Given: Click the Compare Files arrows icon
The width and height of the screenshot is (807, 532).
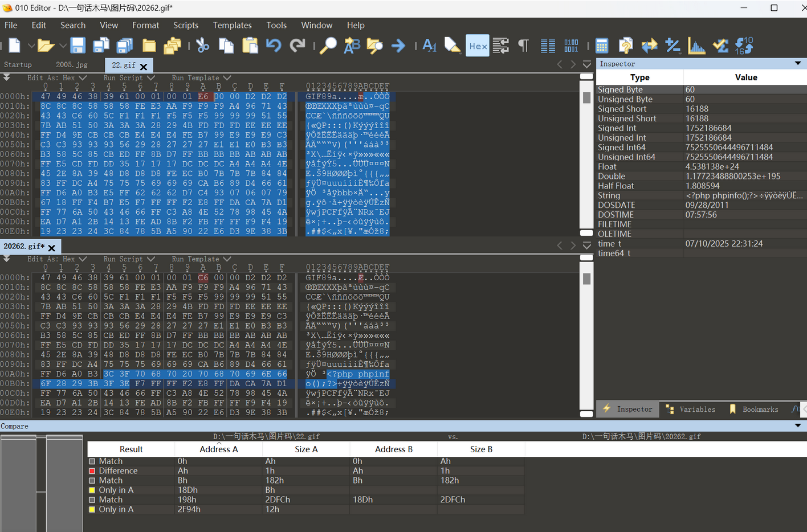Looking at the screenshot, I should pyautogui.click(x=649, y=46).
